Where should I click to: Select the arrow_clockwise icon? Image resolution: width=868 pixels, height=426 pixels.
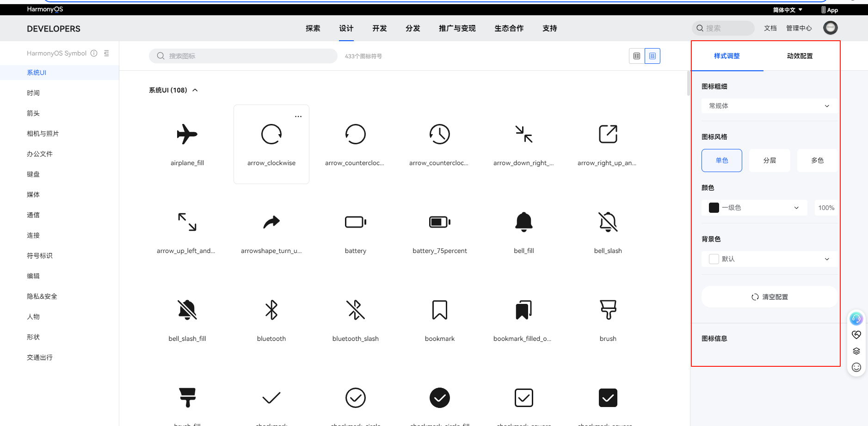(x=271, y=134)
